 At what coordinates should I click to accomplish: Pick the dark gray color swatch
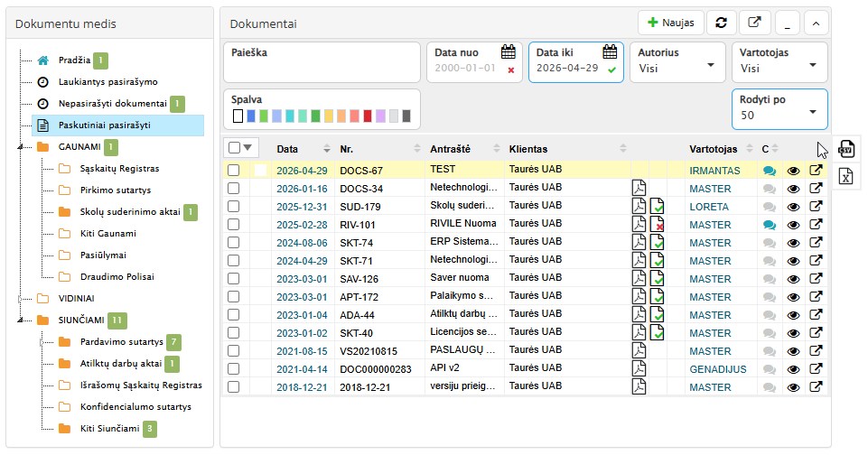(x=406, y=116)
